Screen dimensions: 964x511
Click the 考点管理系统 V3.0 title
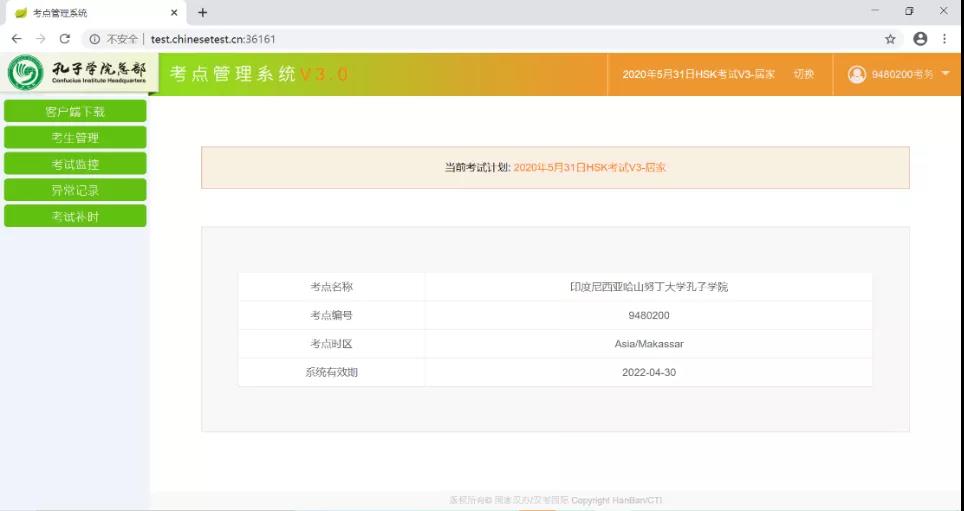(259, 74)
